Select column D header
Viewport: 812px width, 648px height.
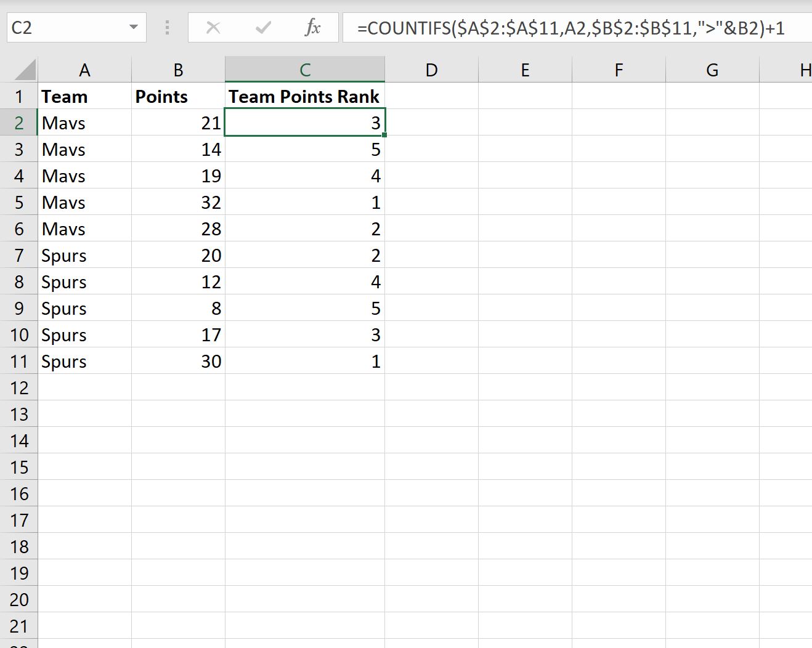coord(431,70)
